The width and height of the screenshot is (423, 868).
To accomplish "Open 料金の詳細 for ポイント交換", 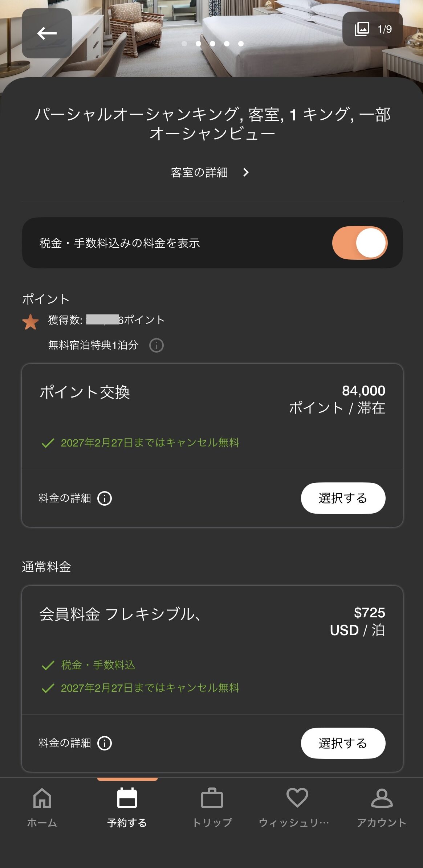I will pos(65,498).
